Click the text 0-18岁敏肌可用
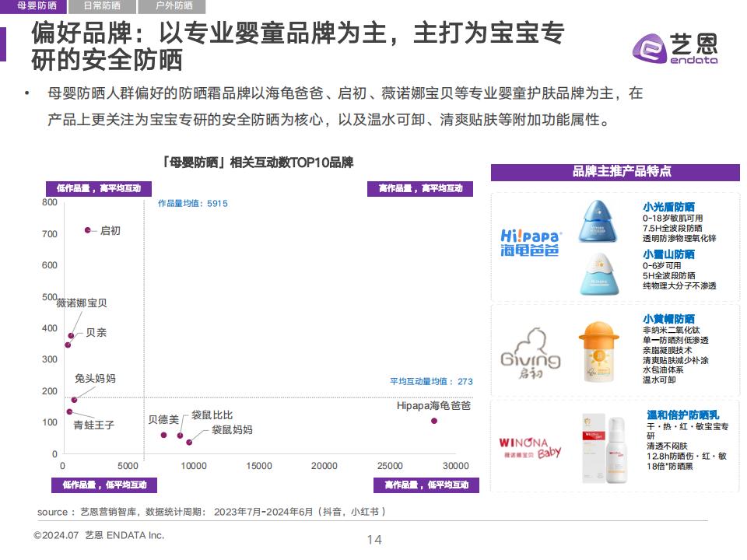Viewport: 747px width, 560px height. [672, 218]
